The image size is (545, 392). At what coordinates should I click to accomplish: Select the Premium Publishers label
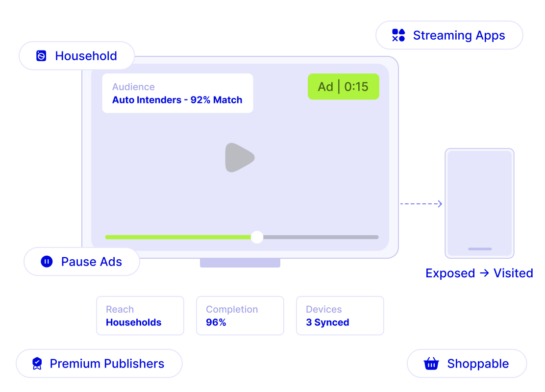[107, 364]
